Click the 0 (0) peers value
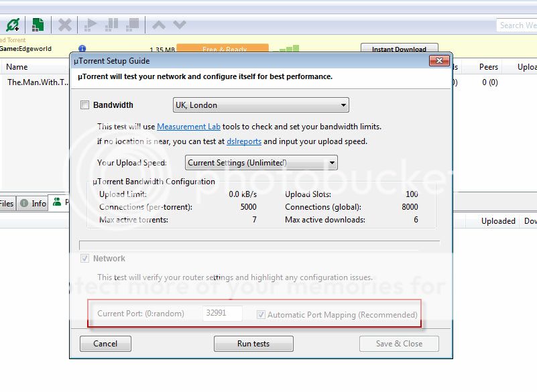 (x=490, y=82)
